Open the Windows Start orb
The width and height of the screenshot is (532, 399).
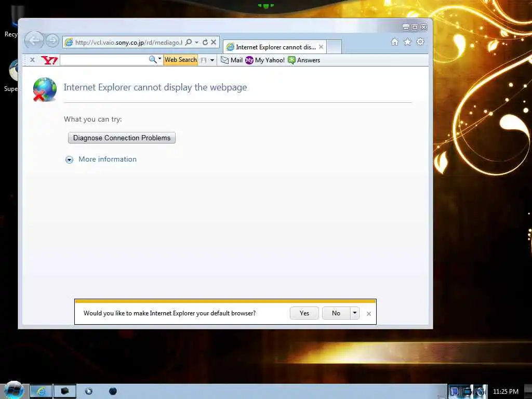click(x=14, y=391)
